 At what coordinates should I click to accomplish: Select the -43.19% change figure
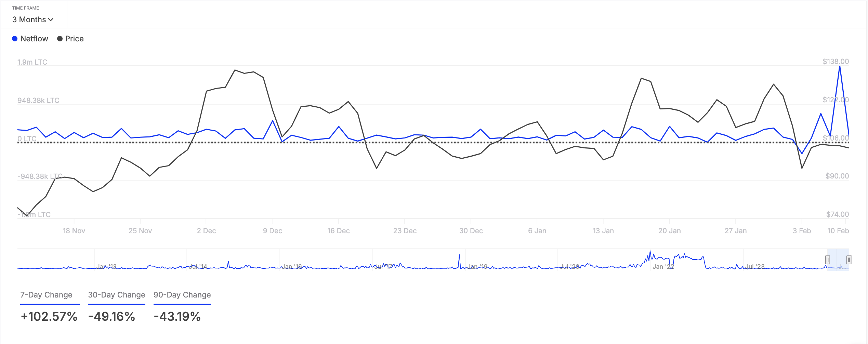[177, 316]
